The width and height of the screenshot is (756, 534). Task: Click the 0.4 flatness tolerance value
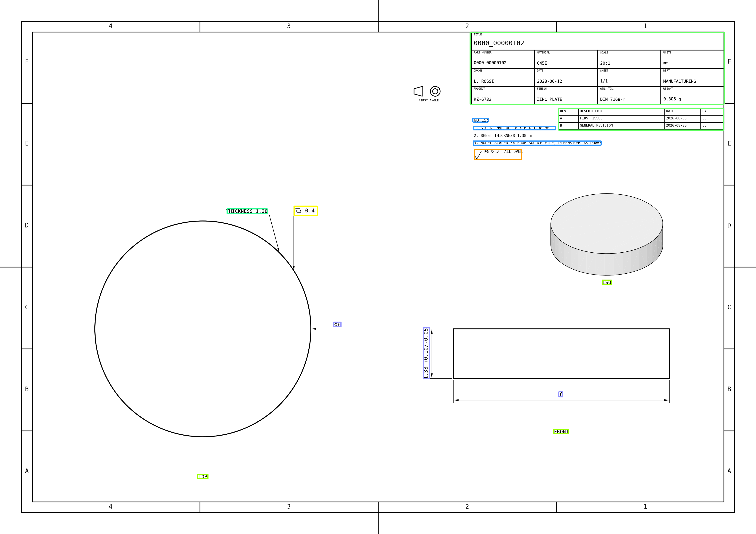click(310, 211)
